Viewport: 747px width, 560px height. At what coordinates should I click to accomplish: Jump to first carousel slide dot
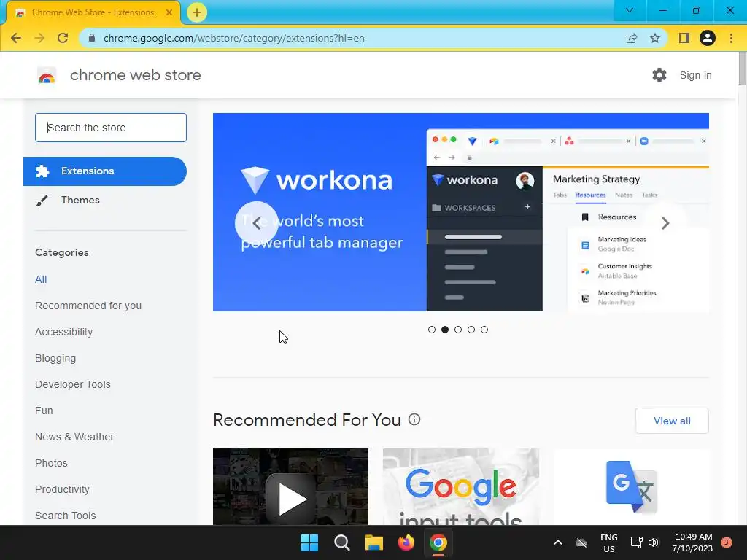coord(432,330)
